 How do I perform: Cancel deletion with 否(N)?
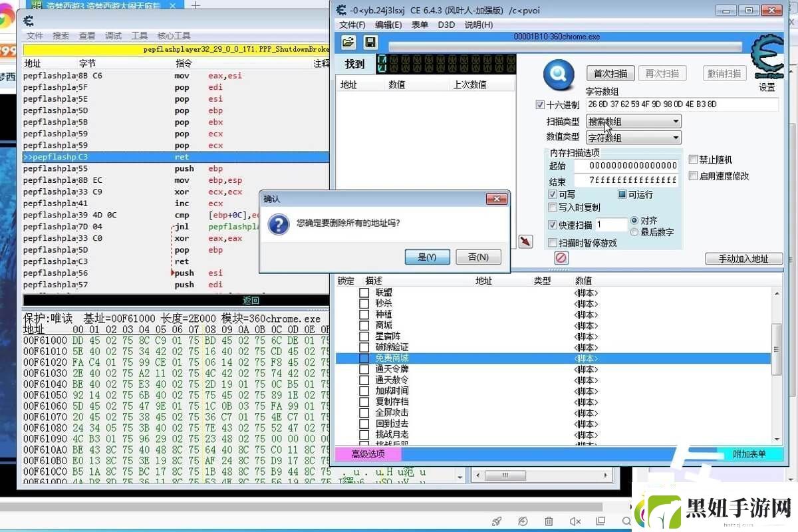478,257
